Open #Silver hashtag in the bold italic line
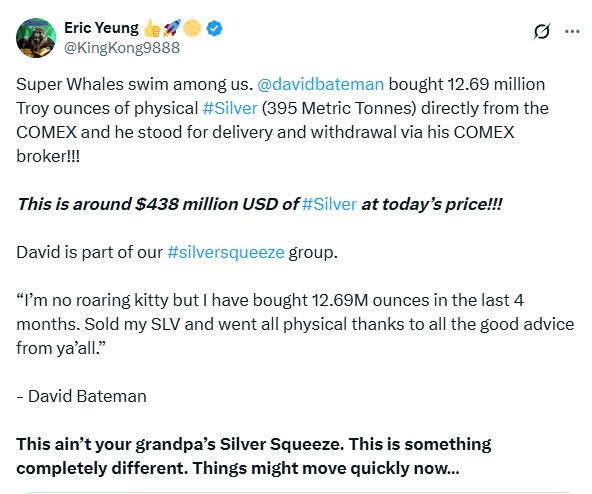 pyautogui.click(x=329, y=204)
